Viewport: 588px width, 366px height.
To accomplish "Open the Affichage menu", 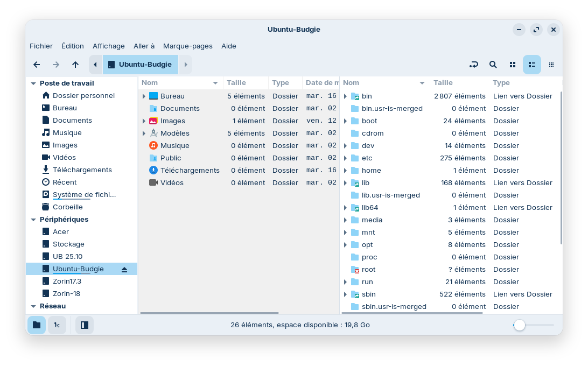I will pyautogui.click(x=108, y=46).
